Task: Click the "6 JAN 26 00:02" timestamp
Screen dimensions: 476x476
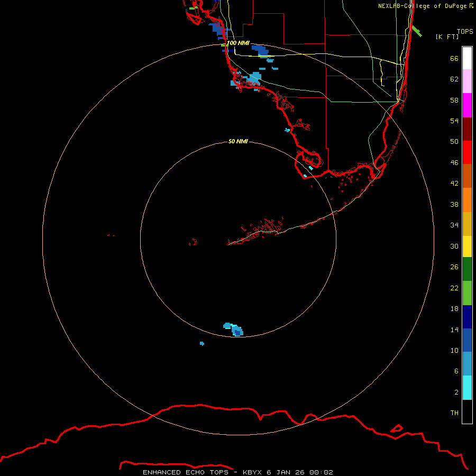Action: click(x=300, y=472)
